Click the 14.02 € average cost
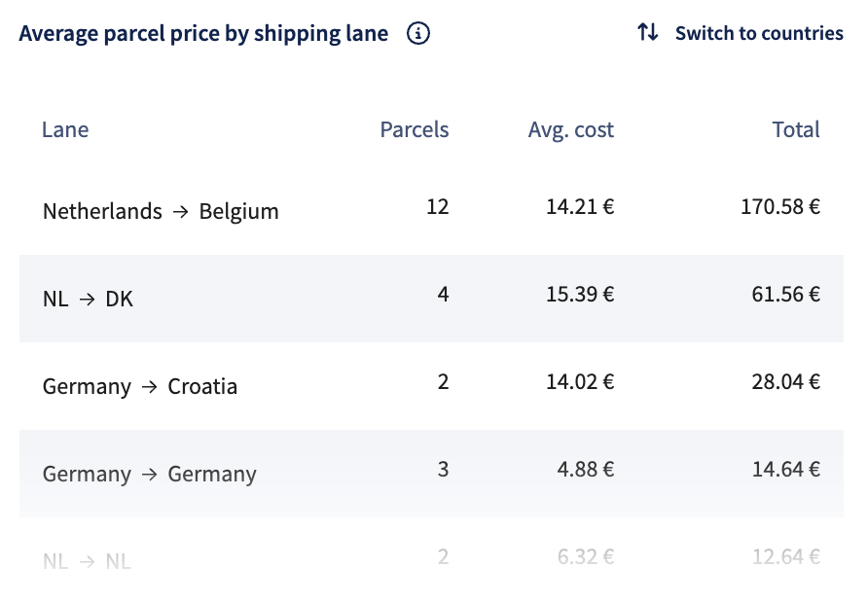 (x=580, y=381)
